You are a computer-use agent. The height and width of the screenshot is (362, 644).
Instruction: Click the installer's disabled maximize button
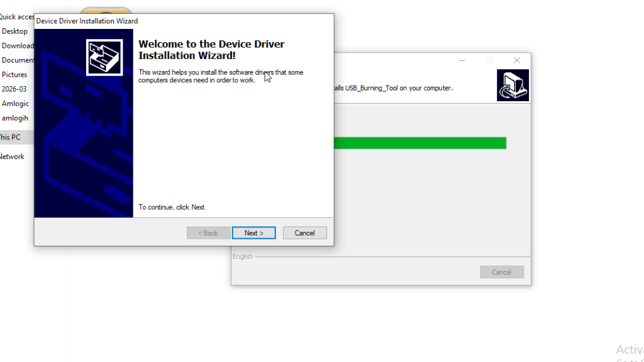(489, 60)
